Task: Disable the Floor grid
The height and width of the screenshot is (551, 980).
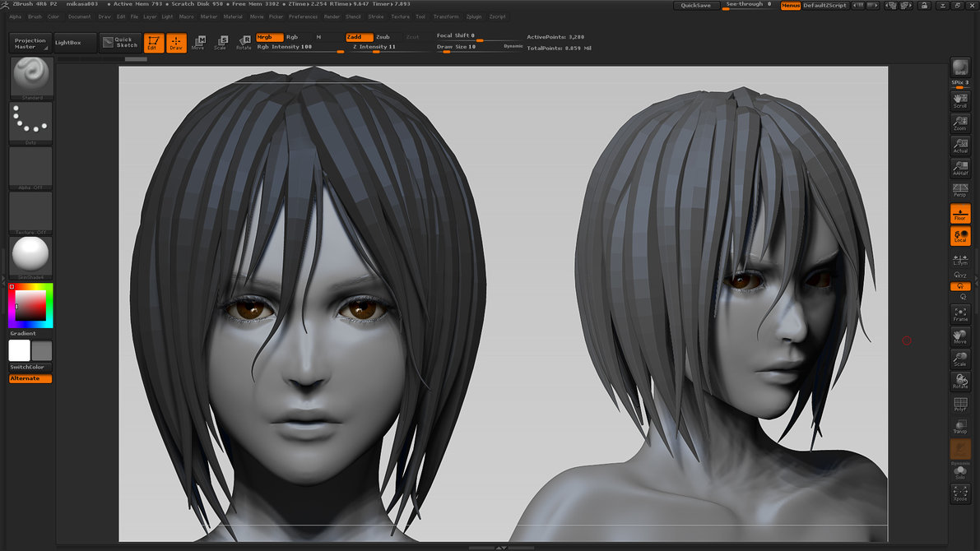Action: click(959, 213)
